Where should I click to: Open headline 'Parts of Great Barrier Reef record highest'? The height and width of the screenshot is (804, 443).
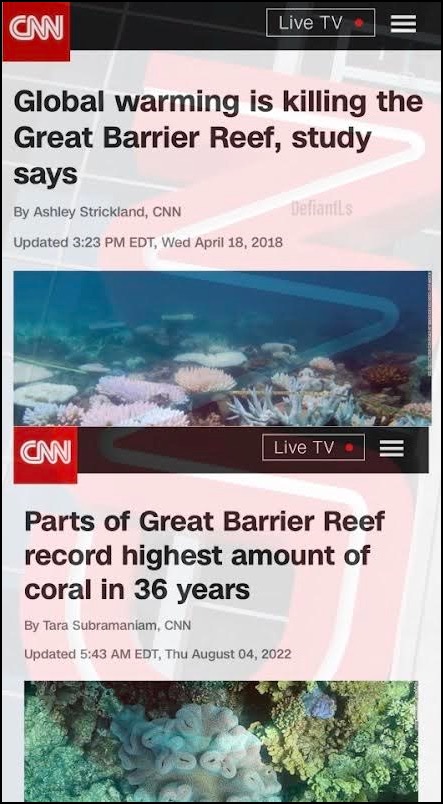(205, 555)
